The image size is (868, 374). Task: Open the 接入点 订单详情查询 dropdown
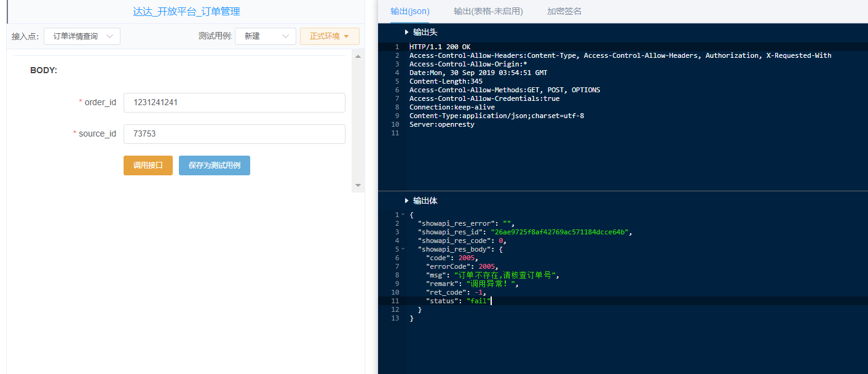coord(82,36)
